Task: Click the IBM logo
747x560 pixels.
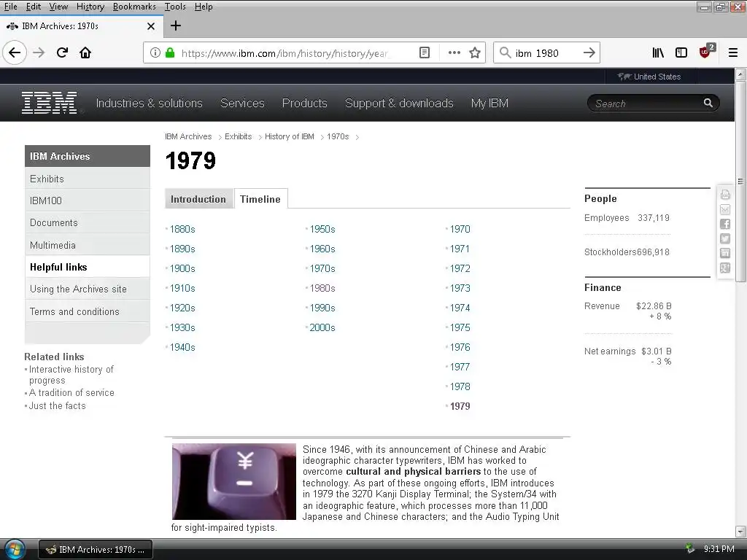Action: [50, 103]
